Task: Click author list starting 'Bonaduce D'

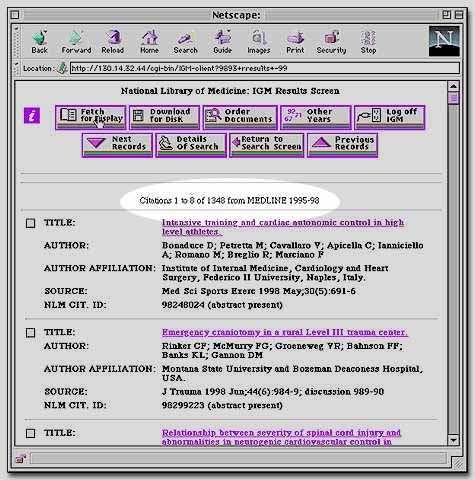Action: 293,250
